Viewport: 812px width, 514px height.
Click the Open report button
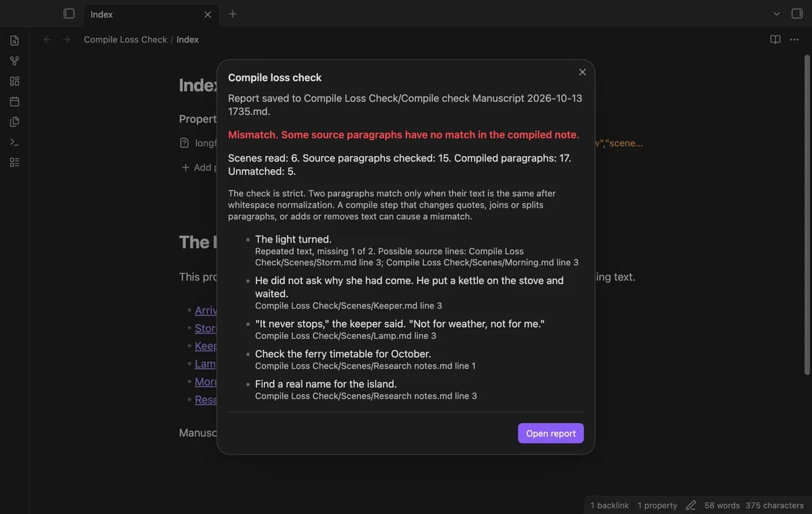coord(551,434)
